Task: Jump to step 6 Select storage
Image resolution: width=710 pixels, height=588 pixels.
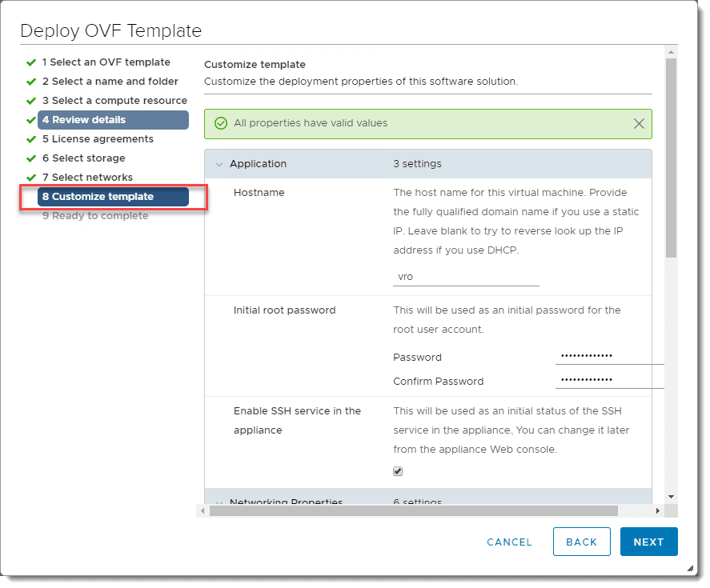Action: 83,158
